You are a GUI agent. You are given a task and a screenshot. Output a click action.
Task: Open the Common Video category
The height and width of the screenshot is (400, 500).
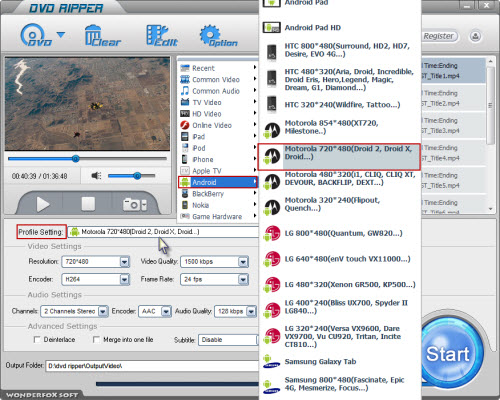pyautogui.click(x=218, y=79)
